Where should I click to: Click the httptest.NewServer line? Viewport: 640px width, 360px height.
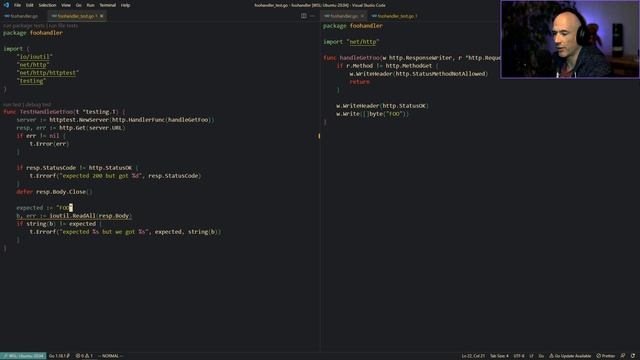coord(115,120)
